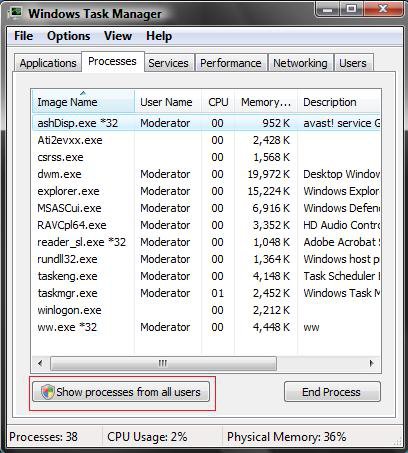This screenshot has width=408, height=453.
Task: Select the rundll32.exe process
Action: [x=206, y=259]
